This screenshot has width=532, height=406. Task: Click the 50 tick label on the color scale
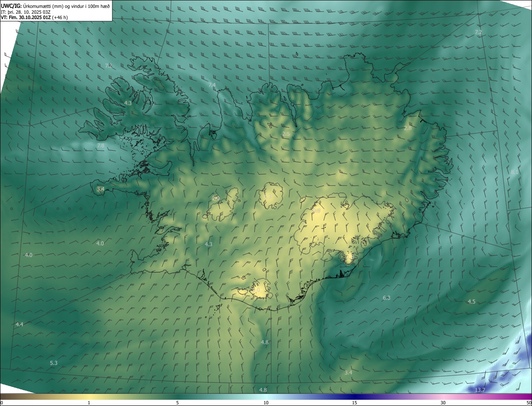pos(529,403)
